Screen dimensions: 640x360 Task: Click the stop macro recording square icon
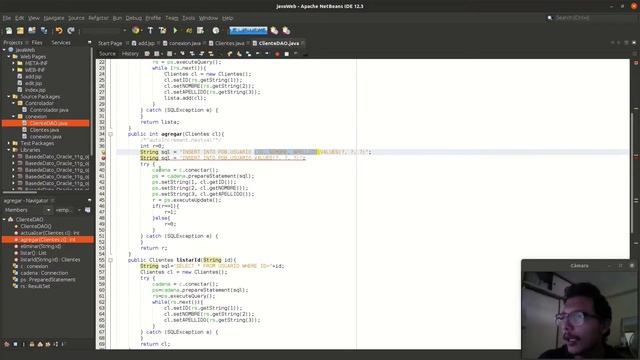pyautogui.click(x=287, y=54)
